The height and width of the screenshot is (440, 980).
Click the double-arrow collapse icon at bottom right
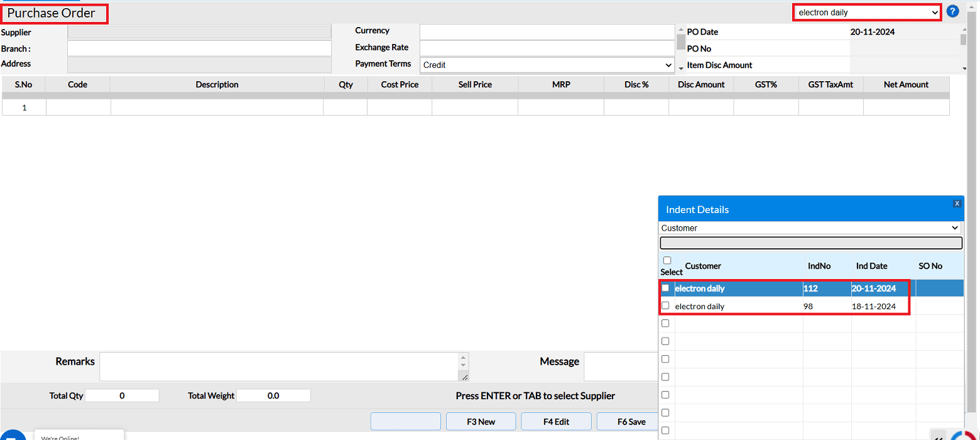[937, 437]
